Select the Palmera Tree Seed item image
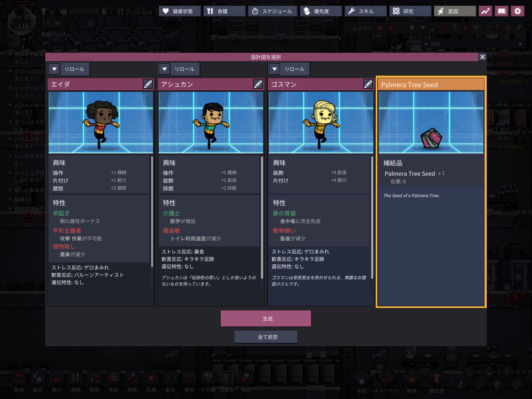The height and width of the screenshot is (399, 532). tap(431, 122)
